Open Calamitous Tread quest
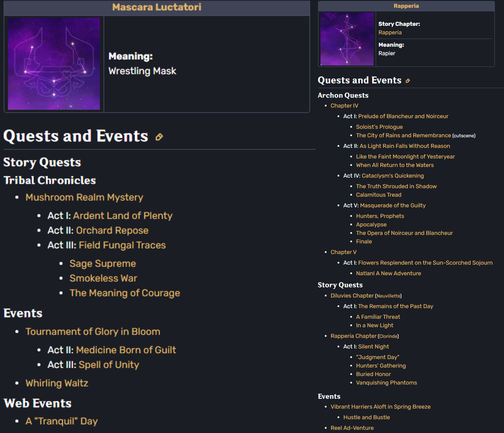Viewport: 504px width, 433px height. (379, 195)
